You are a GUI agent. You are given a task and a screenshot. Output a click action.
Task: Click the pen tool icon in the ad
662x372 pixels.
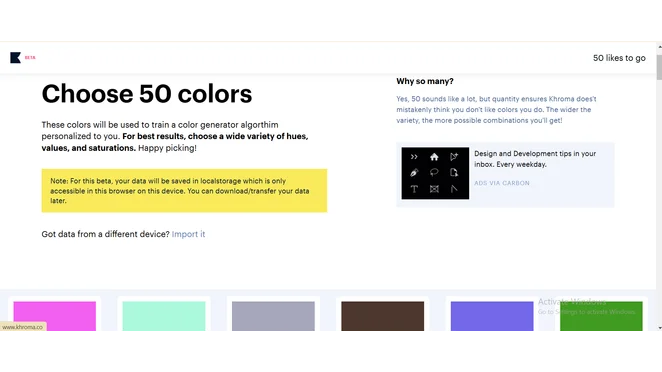tap(414, 173)
